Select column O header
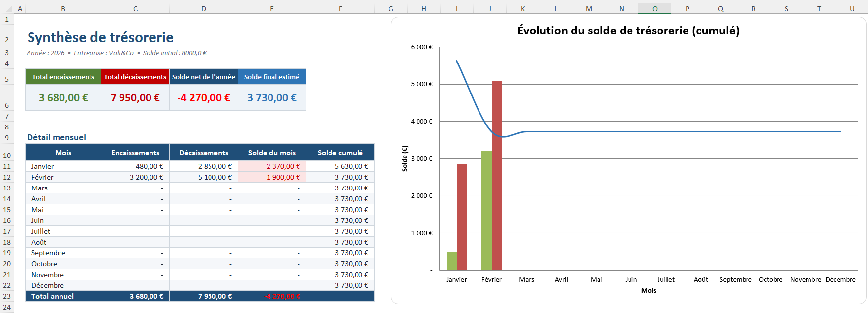The width and height of the screenshot is (868, 313). click(655, 8)
